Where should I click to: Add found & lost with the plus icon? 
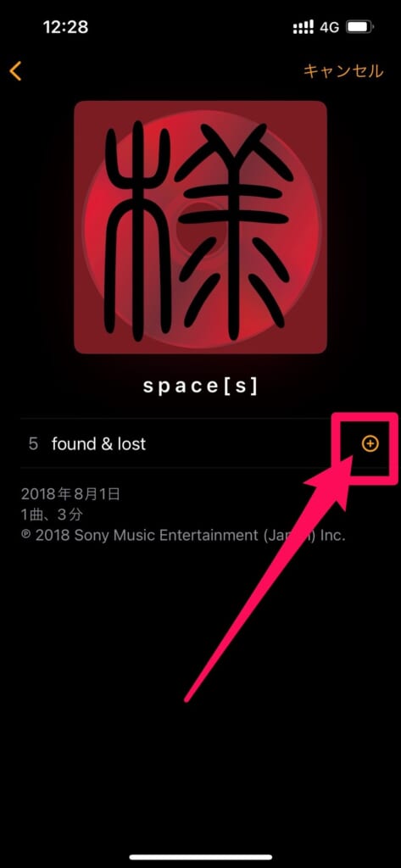click(370, 443)
